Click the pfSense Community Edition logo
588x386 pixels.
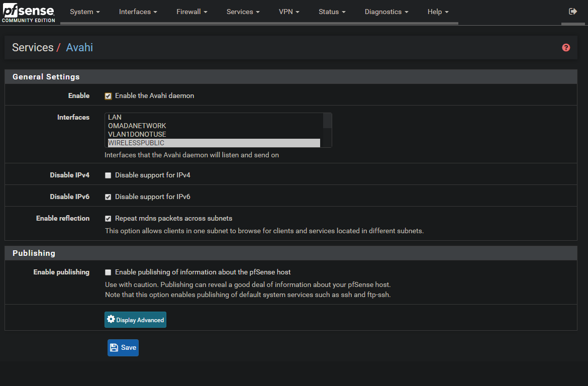pos(28,13)
